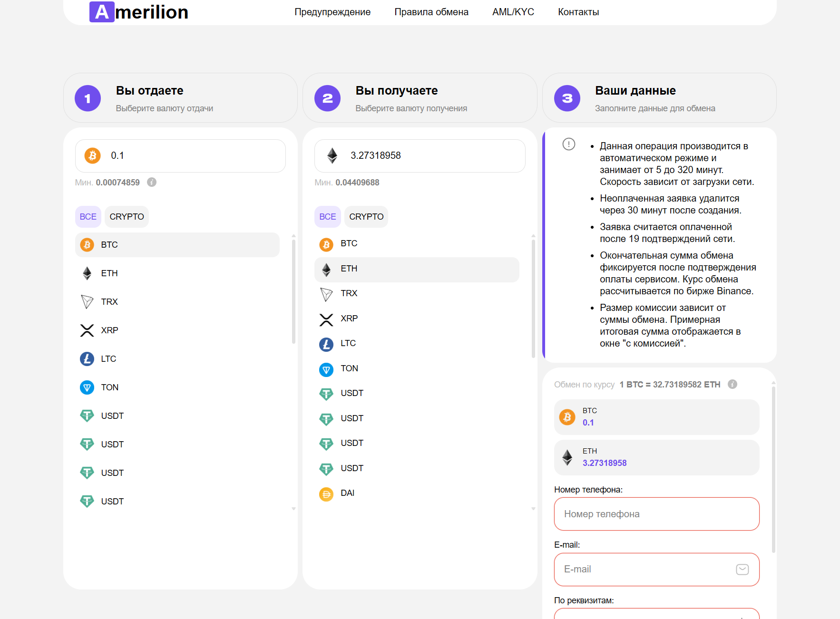The image size is (840, 619).
Task: Open the Правила обмена menu item
Action: tap(431, 12)
